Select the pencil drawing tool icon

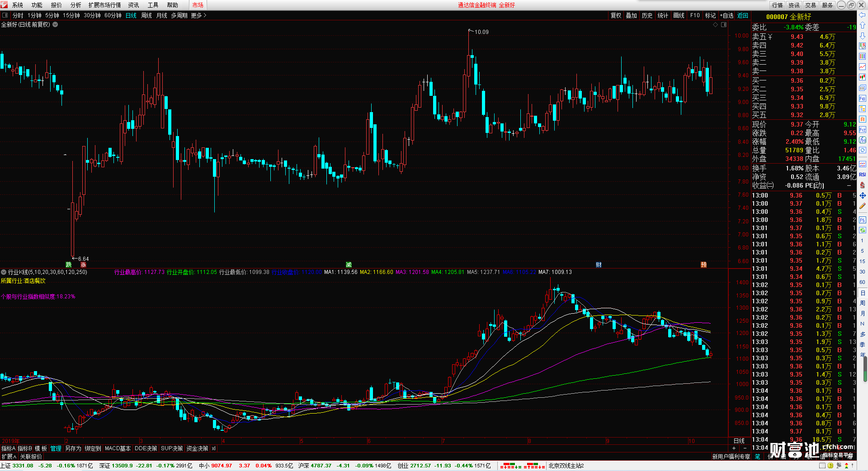point(863,206)
